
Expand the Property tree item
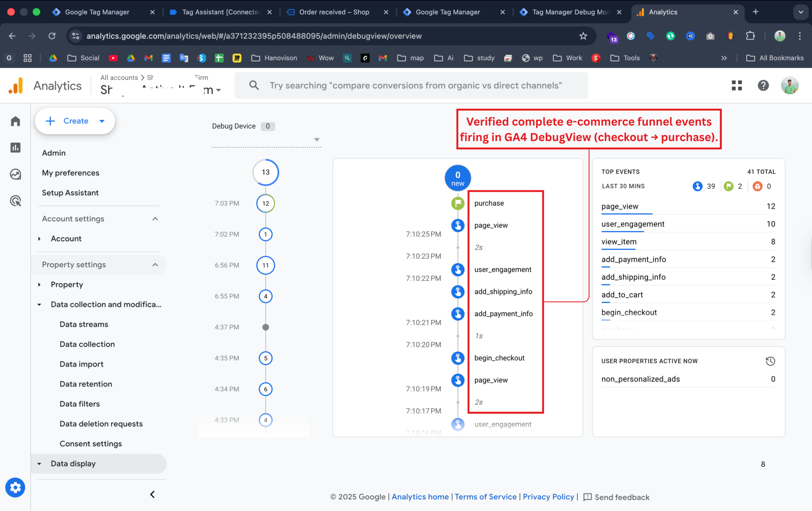pyautogui.click(x=39, y=284)
